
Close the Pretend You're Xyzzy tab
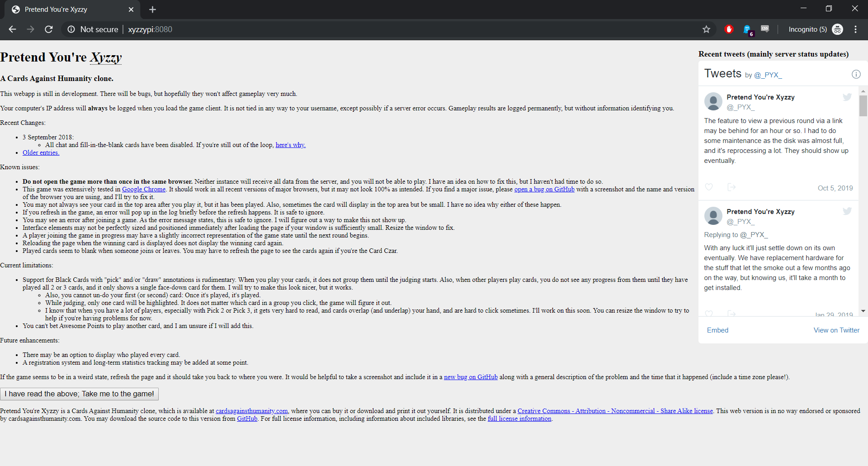(x=131, y=10)
